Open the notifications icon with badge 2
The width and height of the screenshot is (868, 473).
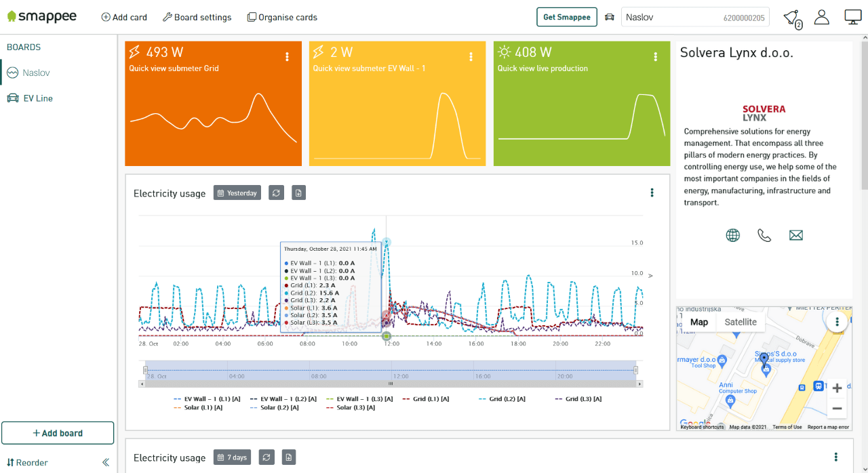pos(791,18)
